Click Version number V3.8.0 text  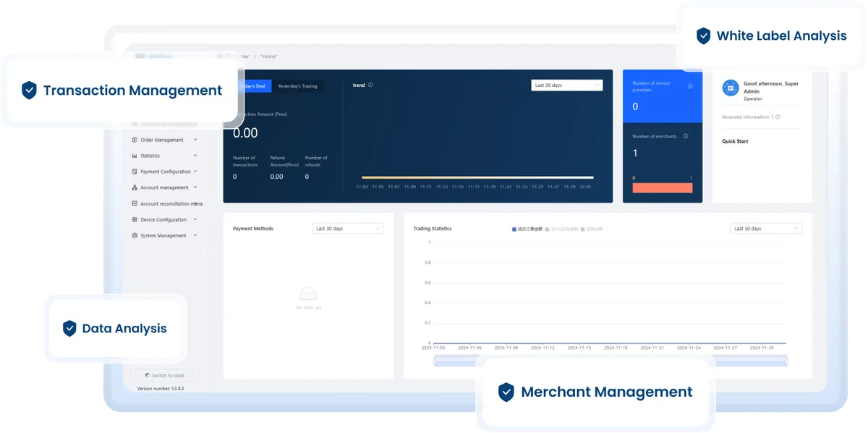(x=161, y=388)
